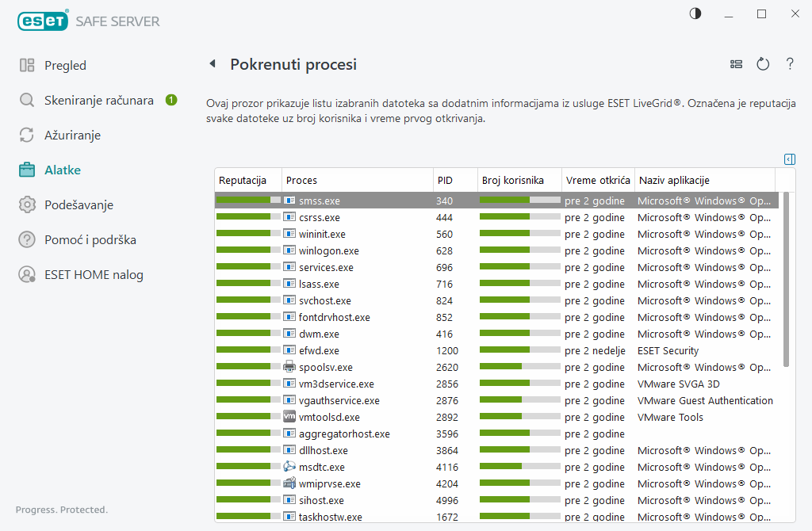Screen dimensions: 812x531
Task: Collapse the side panel with the chevron toggle
Action: coord(789,159)
